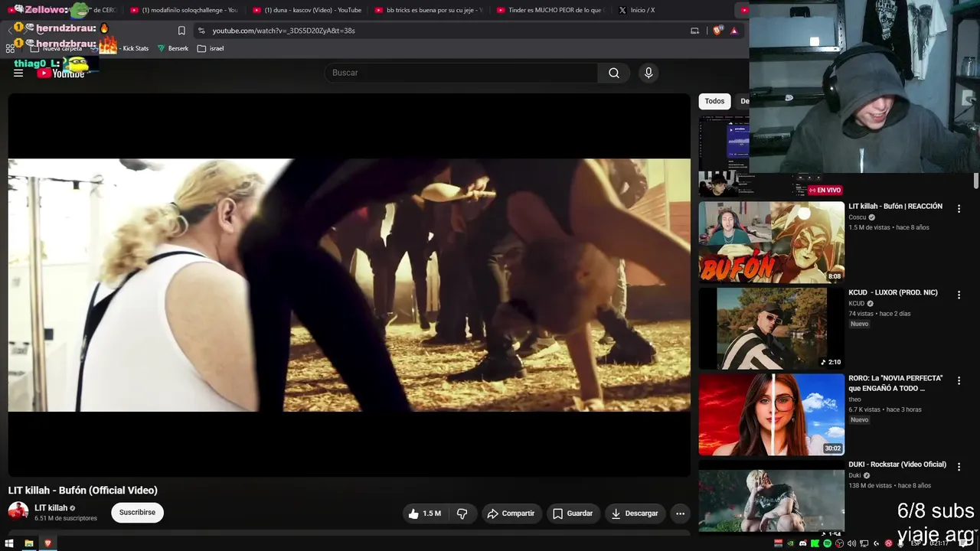Click the search magnifier button
This screenshot has height=551, width=980.
[x=614, y=73]
